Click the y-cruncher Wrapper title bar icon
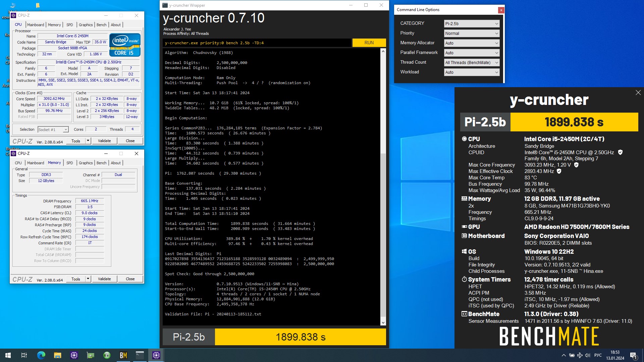Screen dimensions: 644x362 165,5
